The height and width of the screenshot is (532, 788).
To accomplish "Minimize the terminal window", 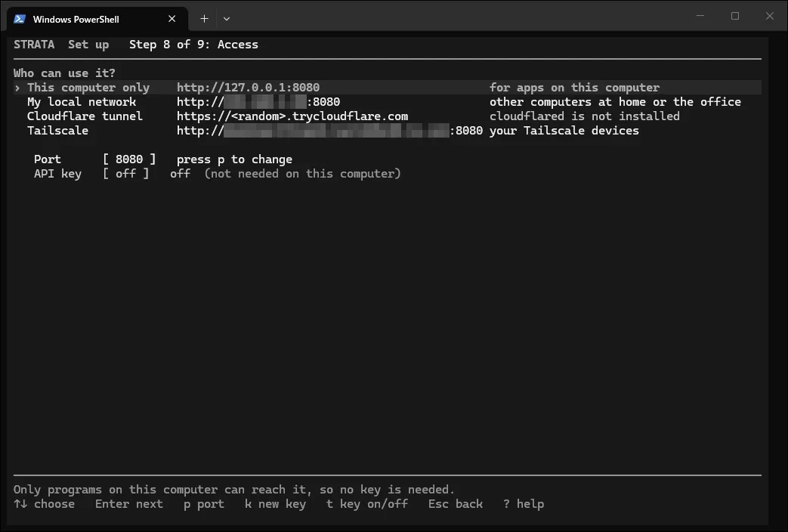I will click(700, 16).
